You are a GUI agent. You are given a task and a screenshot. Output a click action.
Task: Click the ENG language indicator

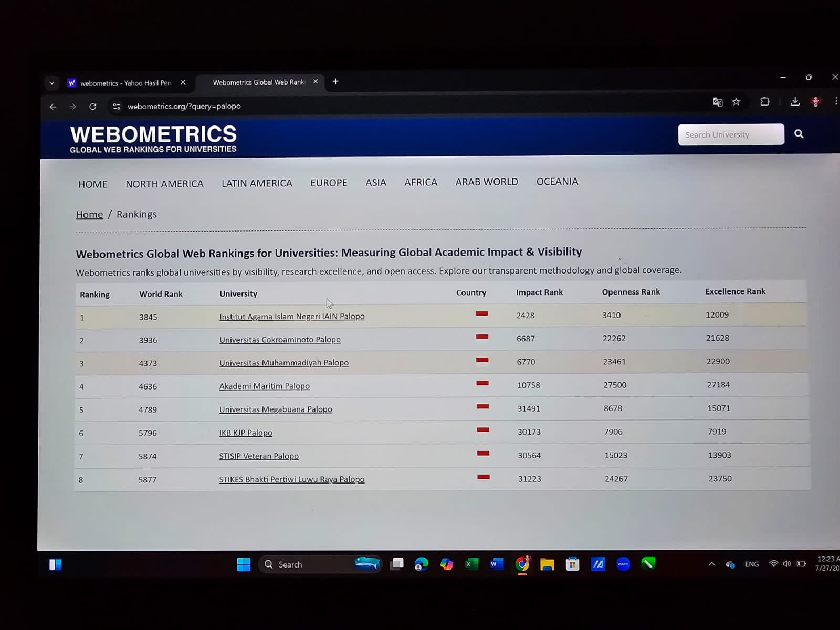click(x=752, y=564)
